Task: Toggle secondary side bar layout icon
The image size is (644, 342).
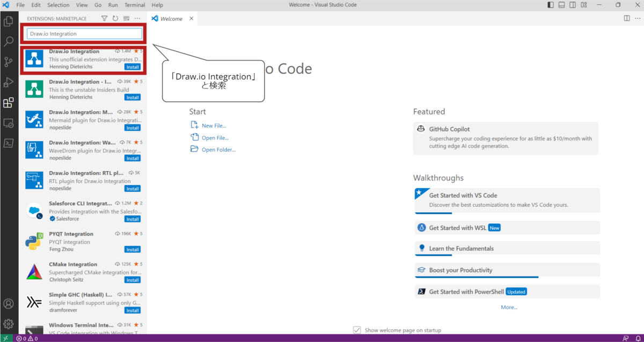Action: coord(573,5)
